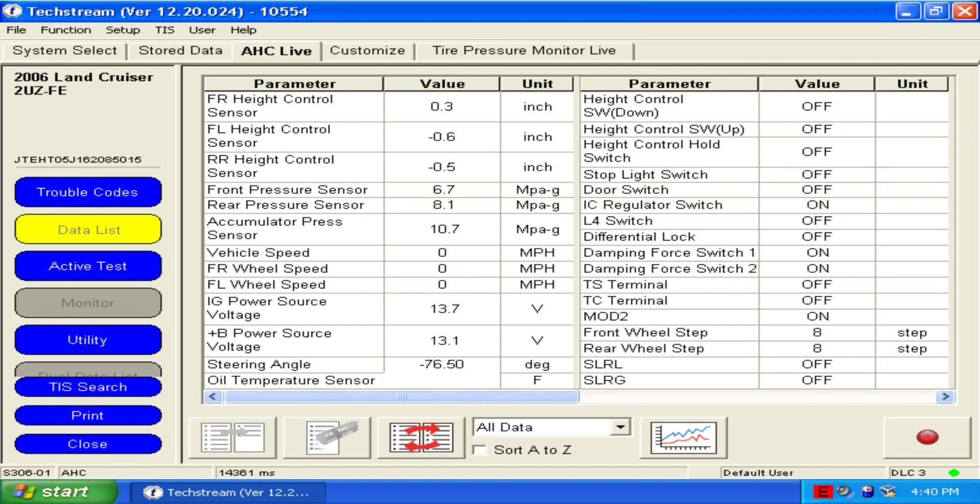Image resolution: width=980 pixels, height=504 pixels.
Task: Click the Windows start button
Action: tap(59, 492)
